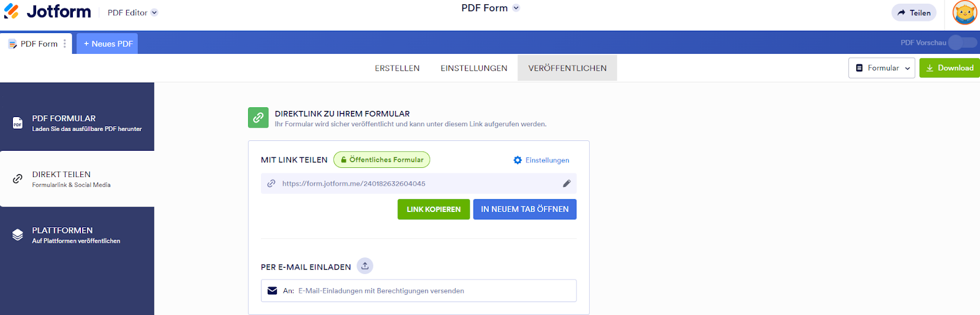Open the user avatar menu
980x315 pixels.
[x=965, y=13]
